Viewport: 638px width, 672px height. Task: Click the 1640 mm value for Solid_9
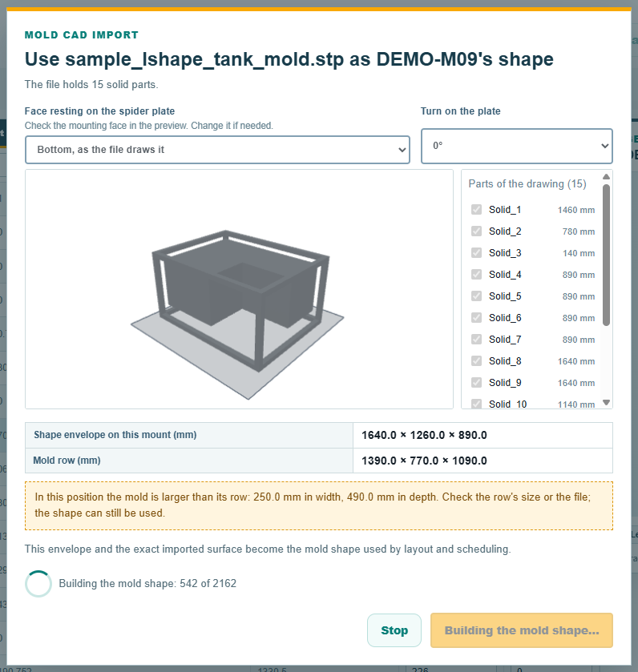coord(576,383)
